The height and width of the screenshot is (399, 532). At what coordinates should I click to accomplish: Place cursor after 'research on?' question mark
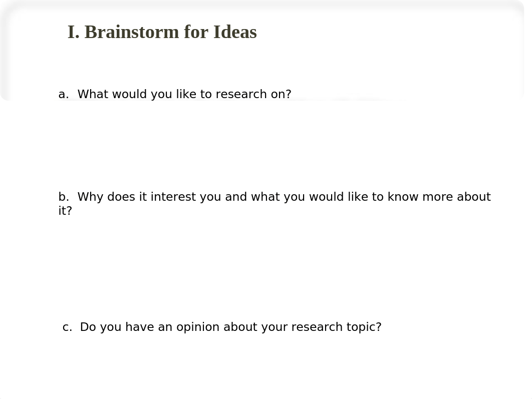click(291, 94)
